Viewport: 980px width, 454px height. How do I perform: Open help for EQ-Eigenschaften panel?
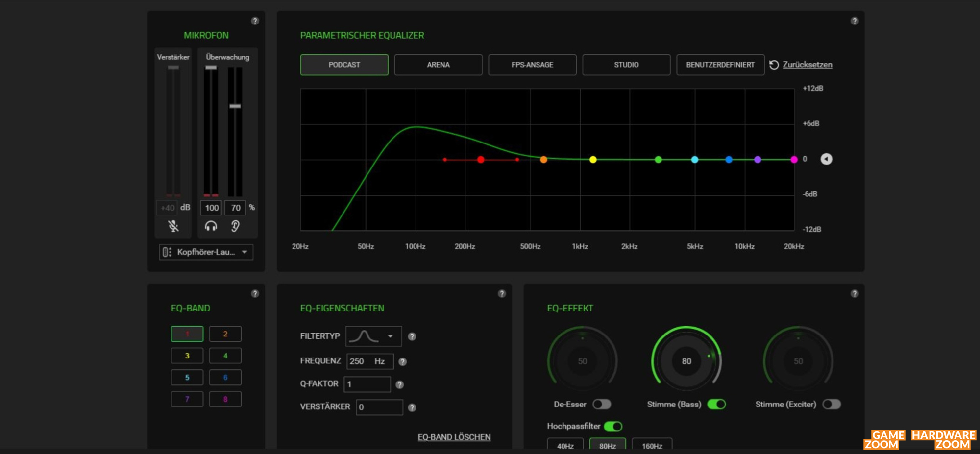502,293
